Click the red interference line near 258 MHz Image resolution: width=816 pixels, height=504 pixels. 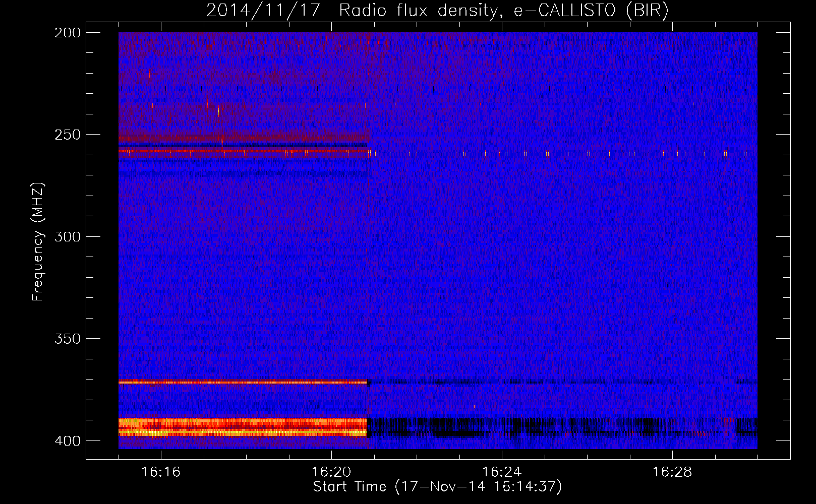point(243,150)
